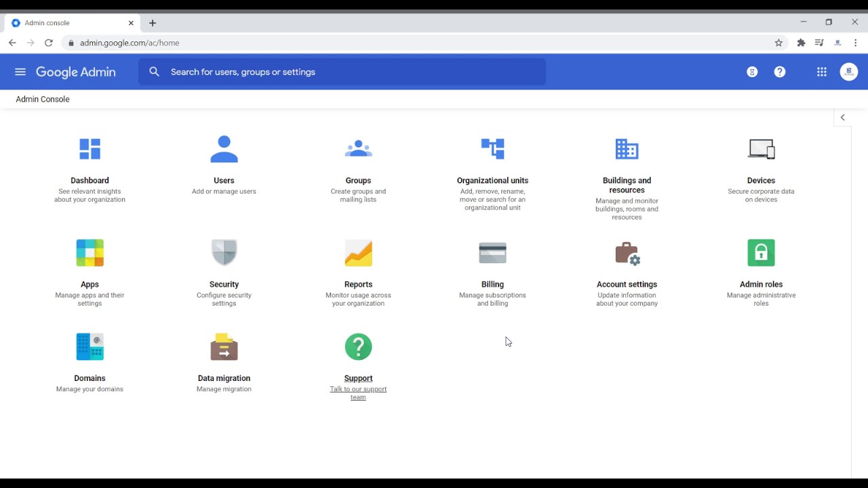Open the Devices section
868x488 pixels.
click(761, 149)
